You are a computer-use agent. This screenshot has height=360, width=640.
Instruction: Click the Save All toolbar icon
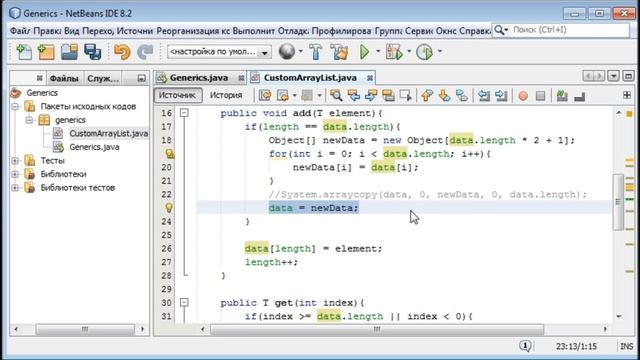93,52
